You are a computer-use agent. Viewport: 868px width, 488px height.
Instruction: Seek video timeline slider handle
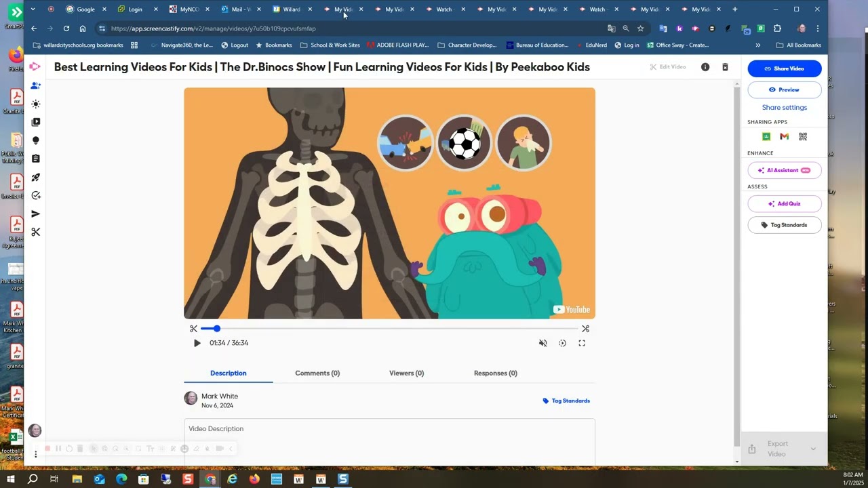coord(216,329)
